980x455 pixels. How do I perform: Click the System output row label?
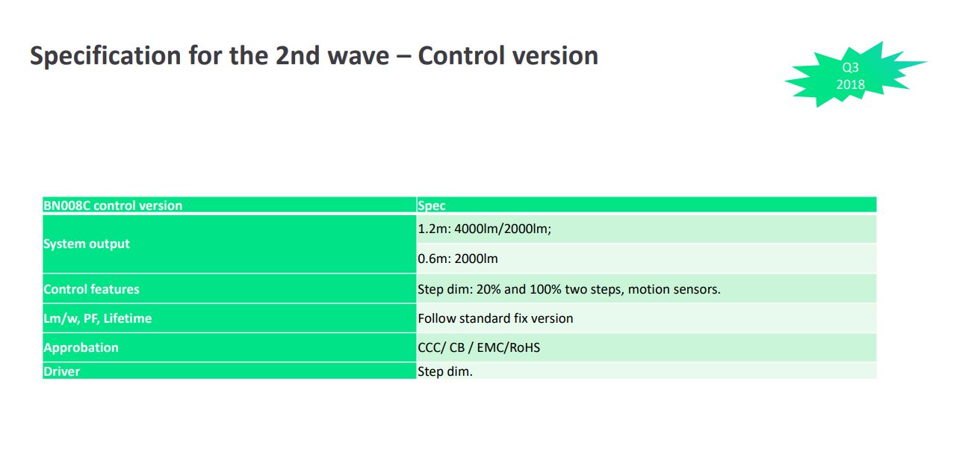[229, 244]
